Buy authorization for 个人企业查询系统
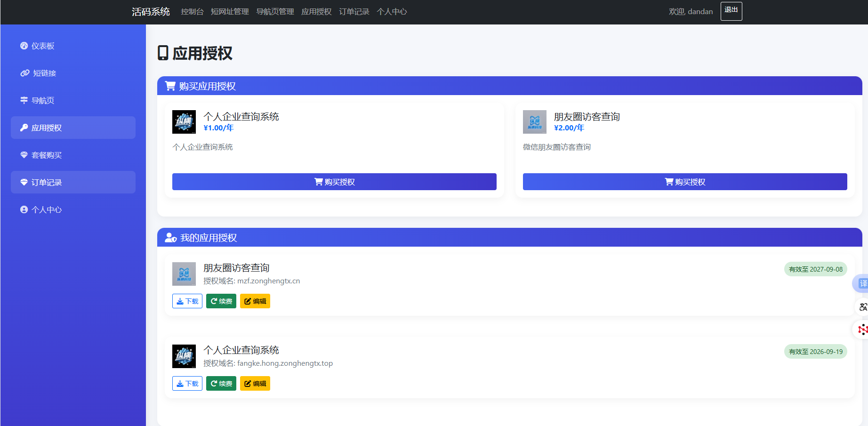The height and width of the screenshot is (426, 868). click(334, 182)
